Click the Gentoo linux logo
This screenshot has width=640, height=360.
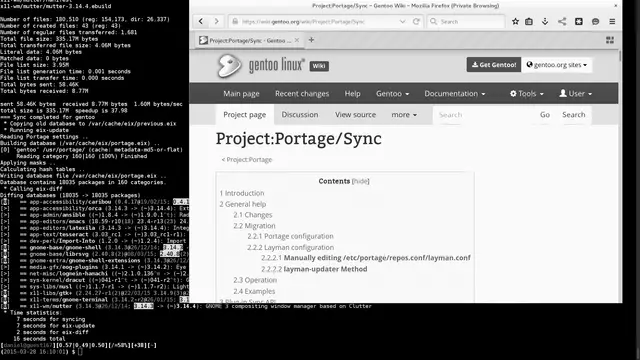pos(260,66)
